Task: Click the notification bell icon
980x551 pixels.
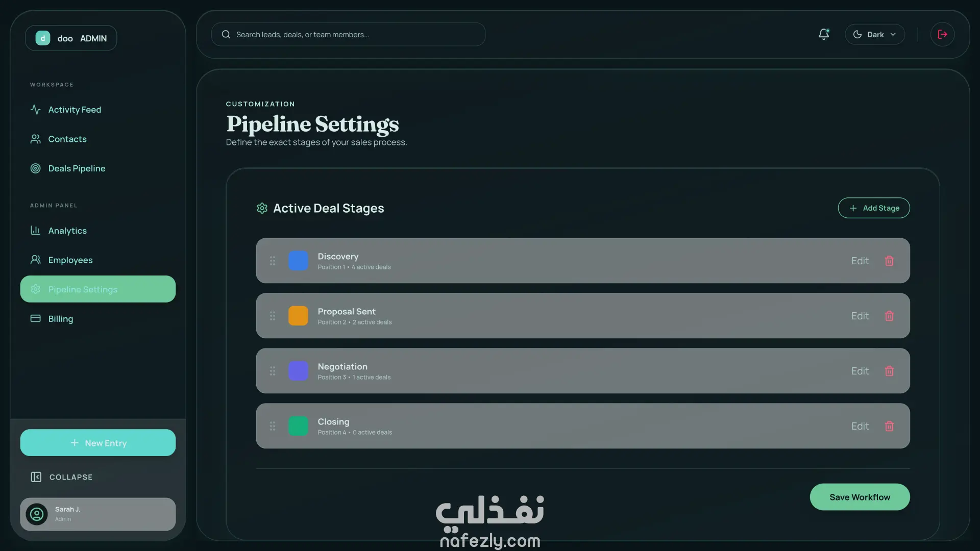Action: pos(823,34)
